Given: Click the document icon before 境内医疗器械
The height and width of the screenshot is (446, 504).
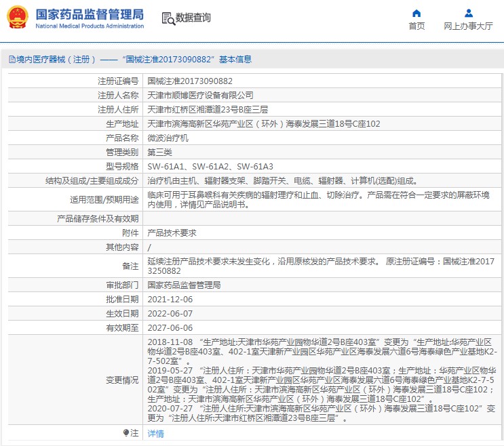Looking at the screenshot, I should coord(12,60).
